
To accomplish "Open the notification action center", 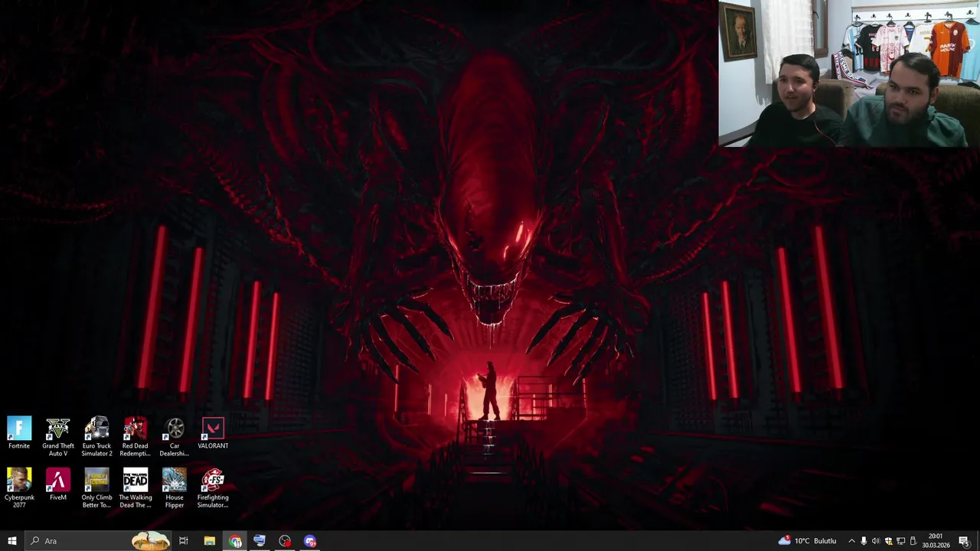I will [964, 541].
